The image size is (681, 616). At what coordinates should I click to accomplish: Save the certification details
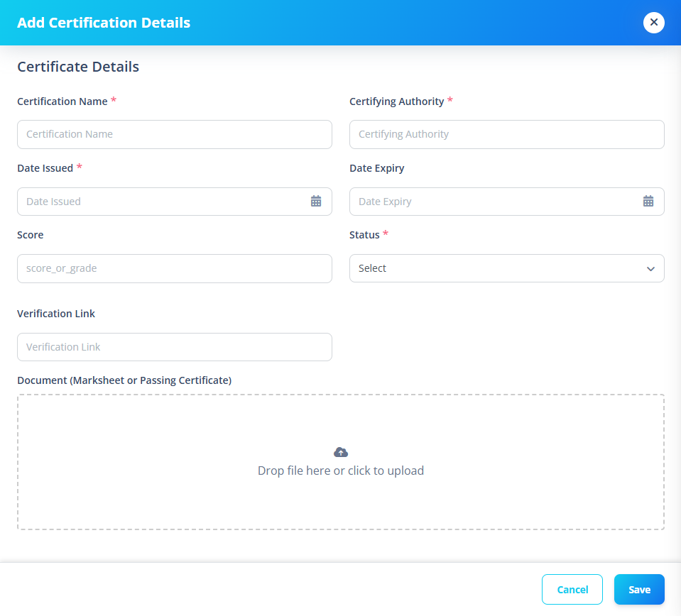[x=639, y=590]
